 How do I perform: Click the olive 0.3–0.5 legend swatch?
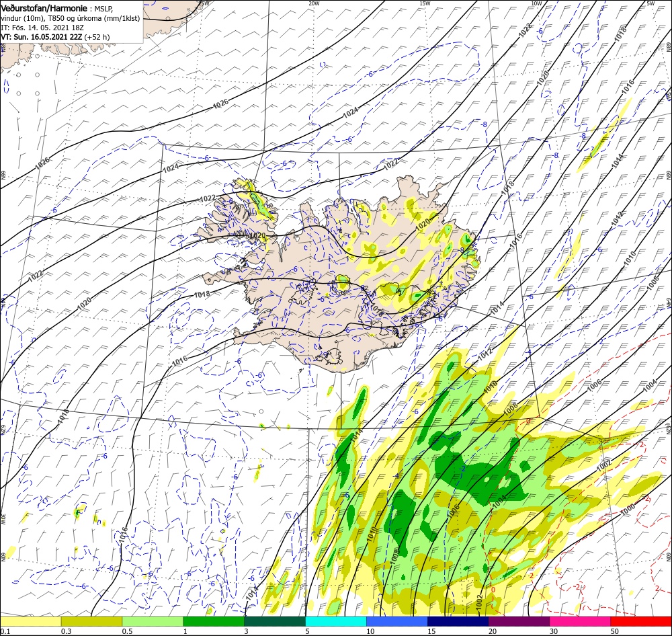point(91,621)
